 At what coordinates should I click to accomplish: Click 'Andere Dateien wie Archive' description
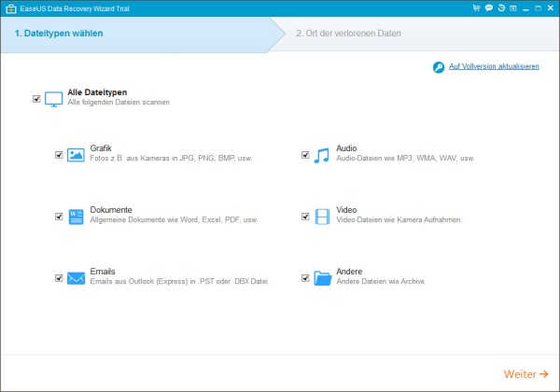[381, 281]
